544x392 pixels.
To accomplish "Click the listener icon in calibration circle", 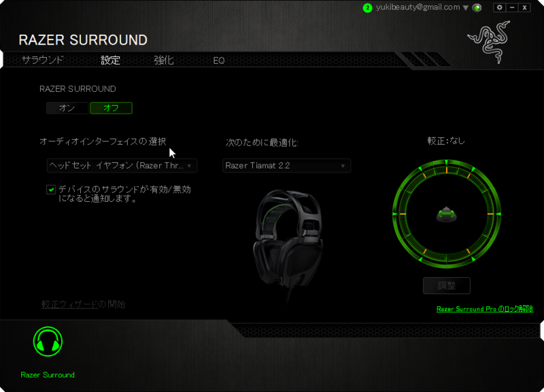I will point(447,214).
